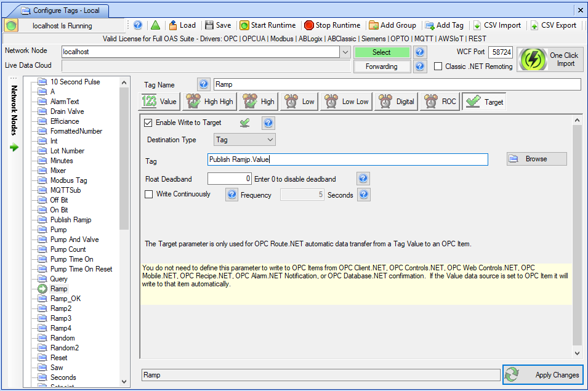Select the Random2 tag
Viewport: 588px width, 391px height.
65,347
